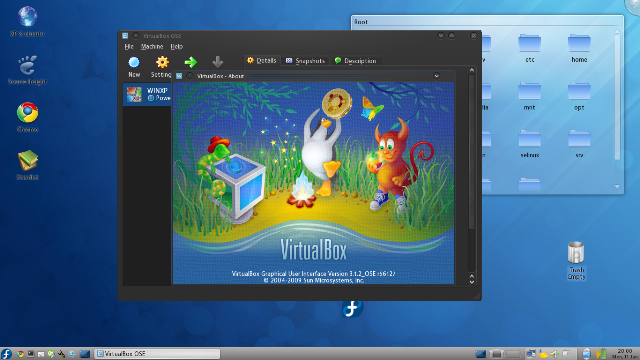Click the About dialog title bar dropdown arrow
The width and height of the screenshot is (640, 360).
click(436, 76)
